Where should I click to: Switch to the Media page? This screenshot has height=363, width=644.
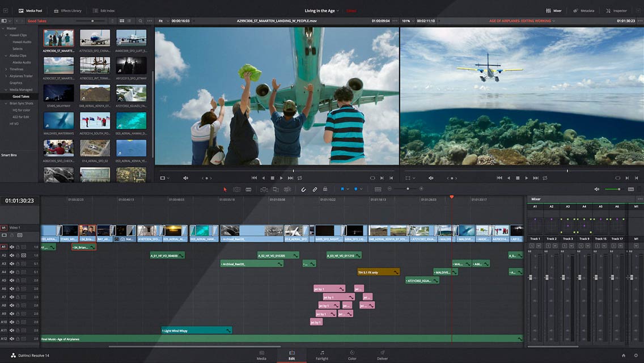coord(261,356)
